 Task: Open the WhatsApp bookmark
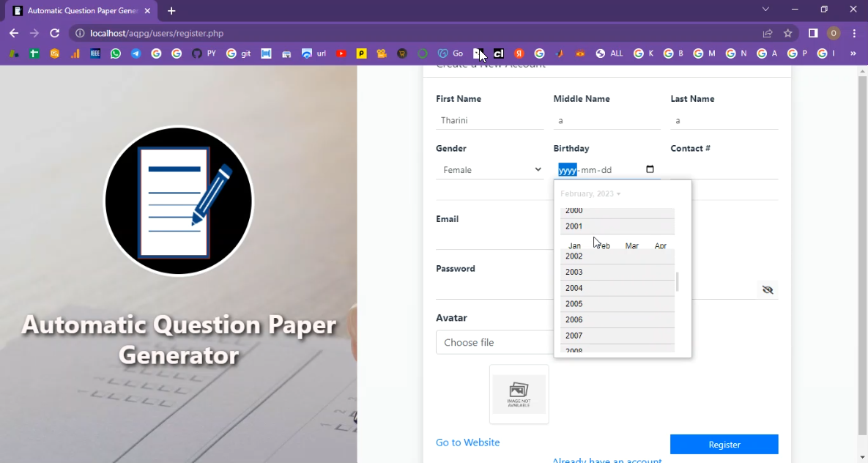(116, 53)
